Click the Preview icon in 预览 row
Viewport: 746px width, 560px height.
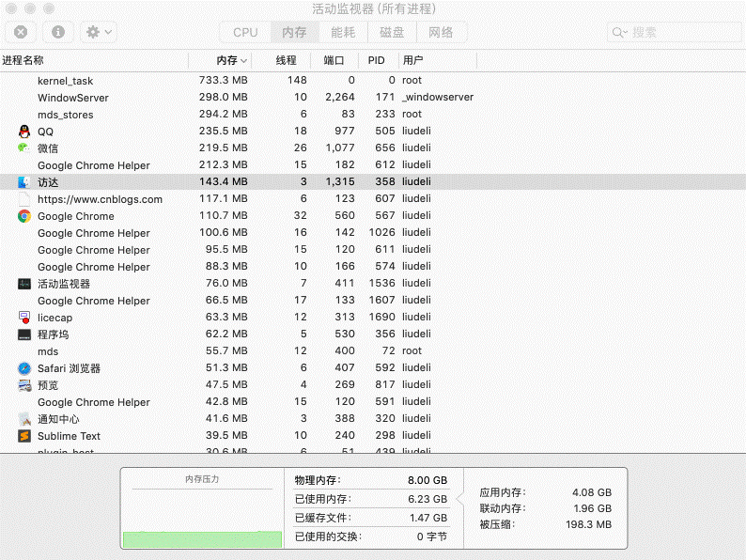point(24,385)
